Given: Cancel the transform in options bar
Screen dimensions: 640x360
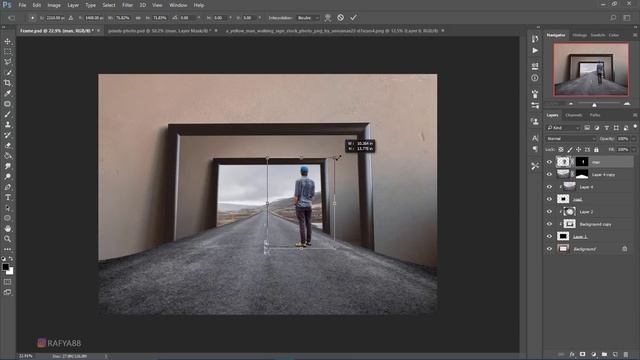Looking at the screenshot, I should click(x=340, y=18).
